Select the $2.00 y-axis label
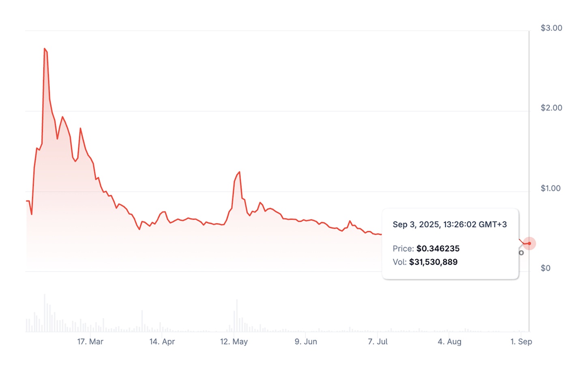Image resolution: width=588 pixels, height=365 pixels. coord(551,108)
